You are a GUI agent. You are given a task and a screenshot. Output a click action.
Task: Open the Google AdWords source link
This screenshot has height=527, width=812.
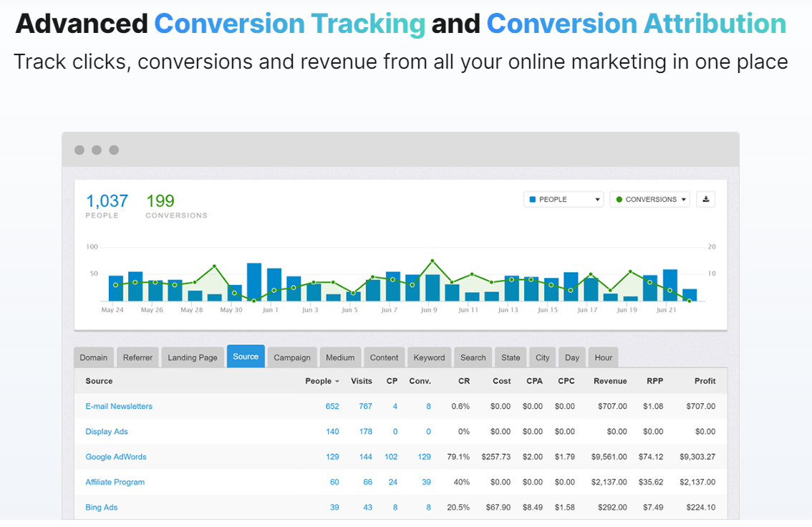click(116, 457)
